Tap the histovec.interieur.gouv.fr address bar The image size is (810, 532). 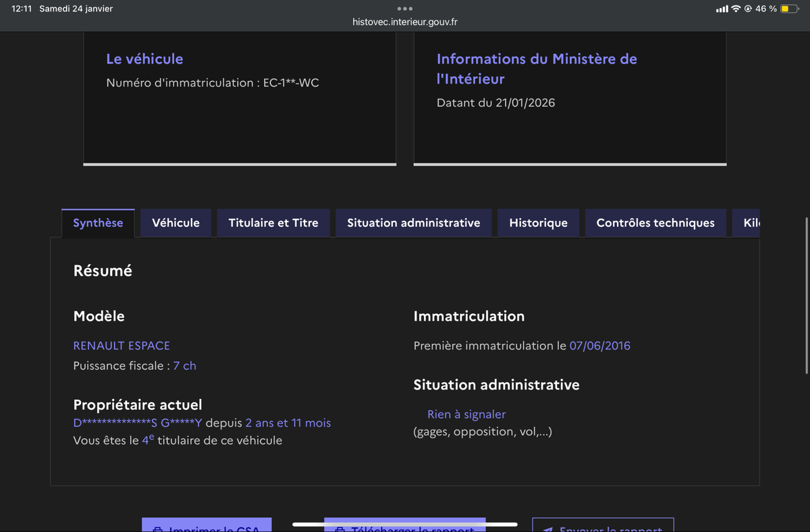tap(404, 22)
